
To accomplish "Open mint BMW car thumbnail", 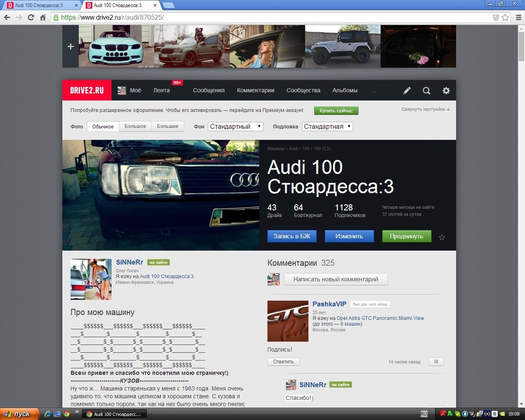I will [116, 46].
